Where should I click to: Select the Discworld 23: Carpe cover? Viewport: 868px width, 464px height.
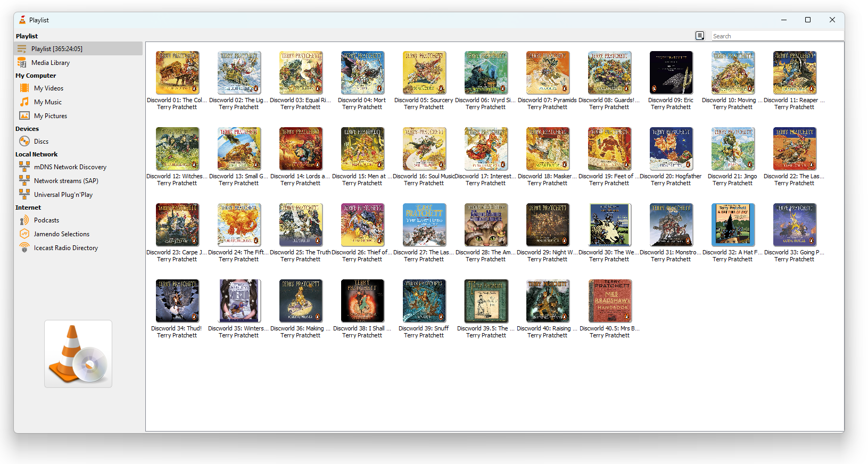[177, 225]
